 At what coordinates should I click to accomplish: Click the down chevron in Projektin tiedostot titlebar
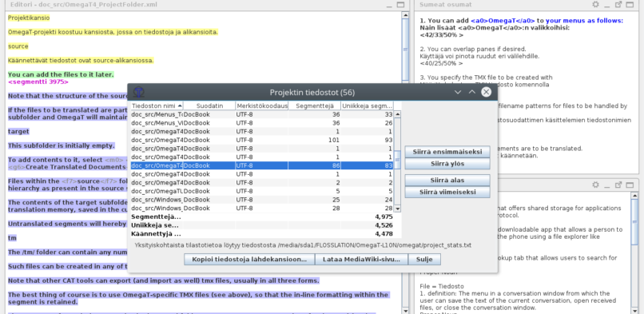click(458, 93)
